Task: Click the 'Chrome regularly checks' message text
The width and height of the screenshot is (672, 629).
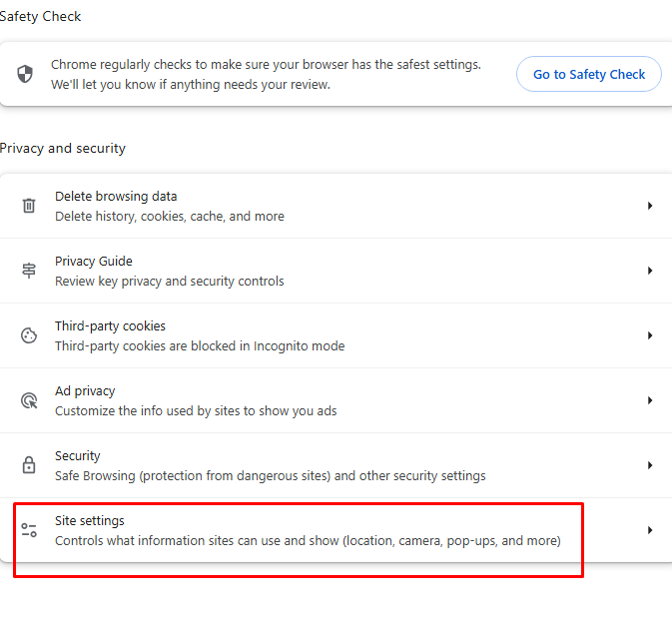Action: [x=266, y=74]
